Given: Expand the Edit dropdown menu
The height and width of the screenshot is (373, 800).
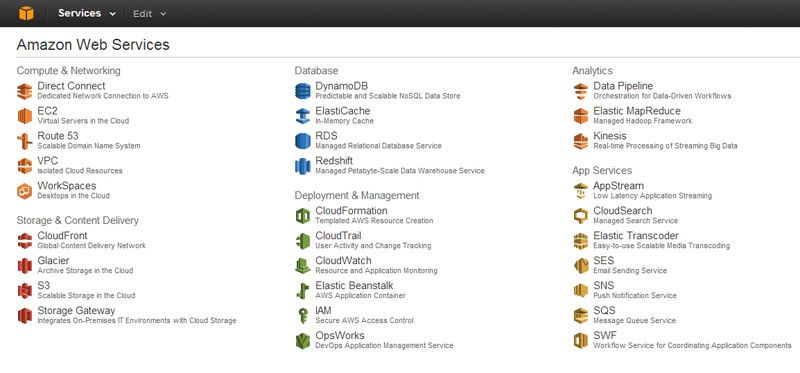Looking at the screenshot, I should (x=149, y=14).
